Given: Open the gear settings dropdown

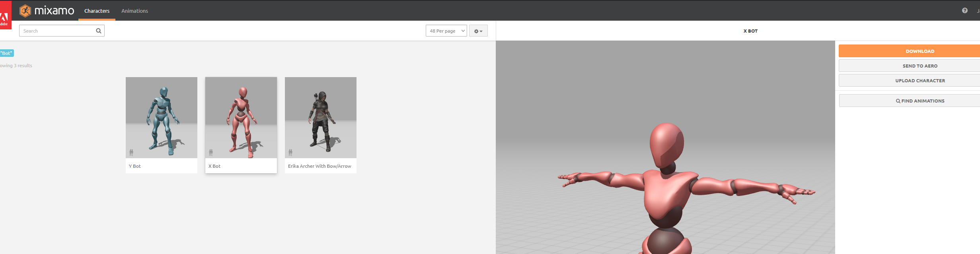Looking at the screenshot, I should point(478,31).
